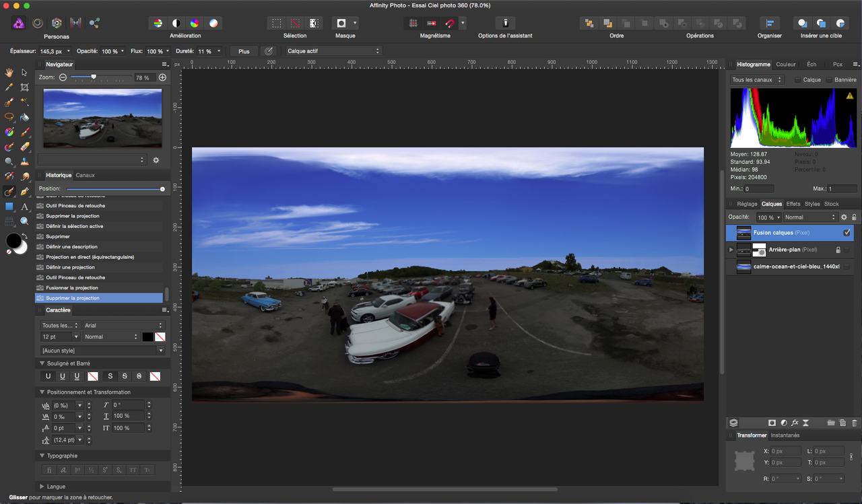Select the Artistic Text tool
Screen dimensions: 862x504
tap(24, 207)
